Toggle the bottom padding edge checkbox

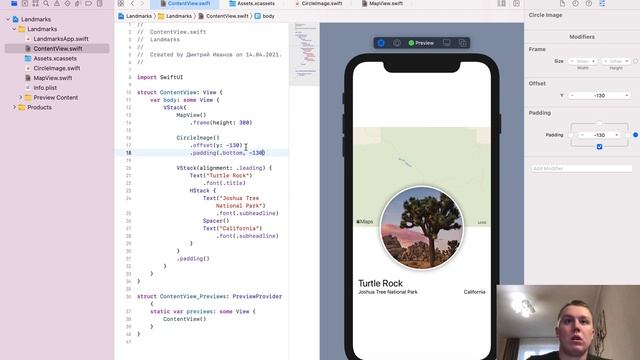pyautogui.click(x=599, y=147)
